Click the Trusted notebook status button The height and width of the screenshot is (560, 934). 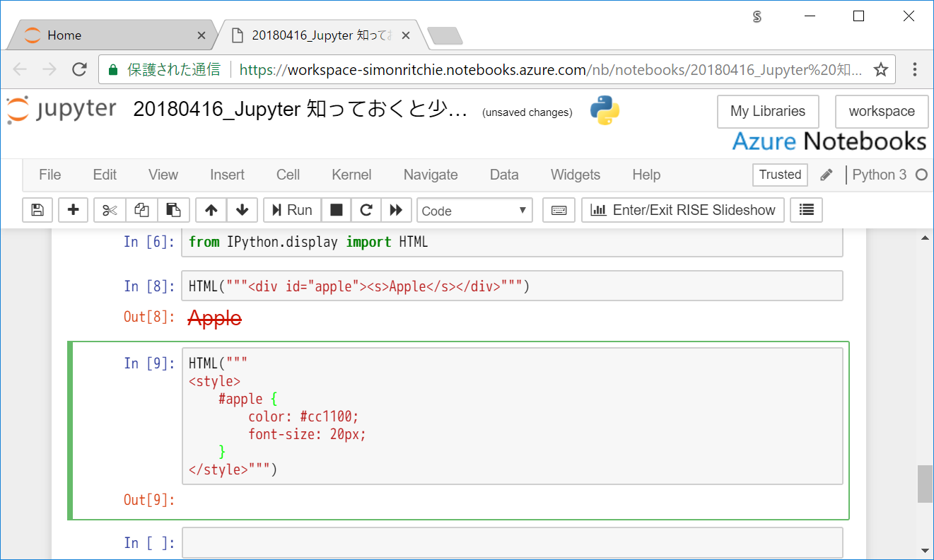[780, 175]
